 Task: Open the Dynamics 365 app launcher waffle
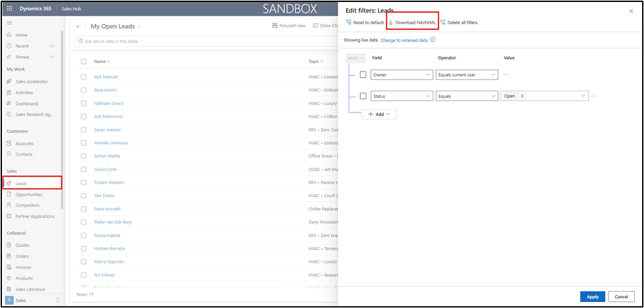pos(10,9)
